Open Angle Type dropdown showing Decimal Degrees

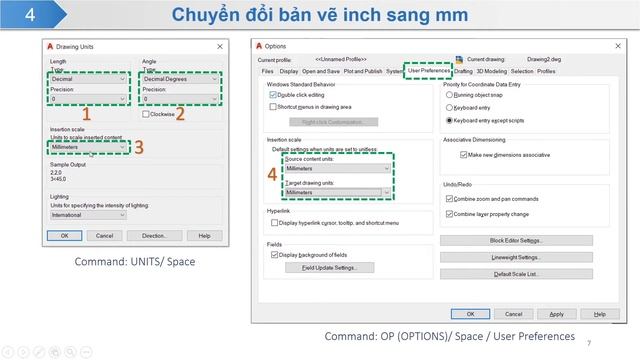[x=180, y=79]
